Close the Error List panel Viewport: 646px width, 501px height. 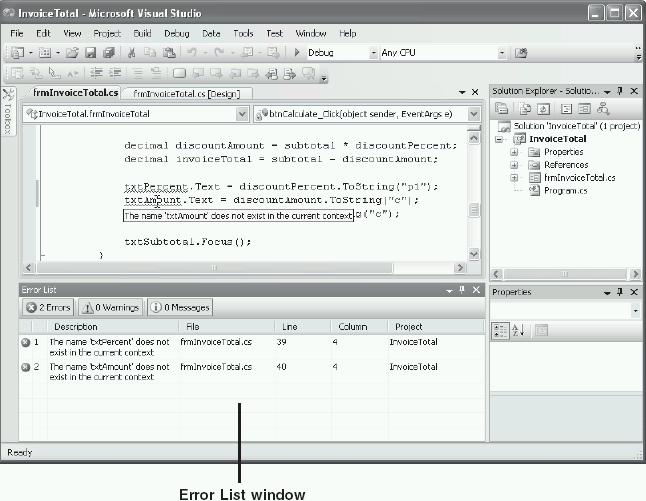coord(476,290)
